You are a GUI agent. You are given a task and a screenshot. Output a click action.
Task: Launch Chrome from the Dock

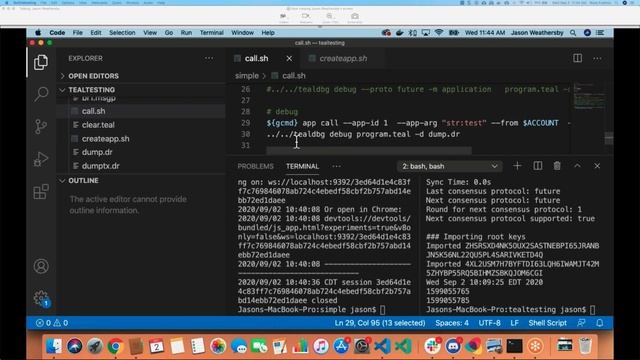pos(116,346)
